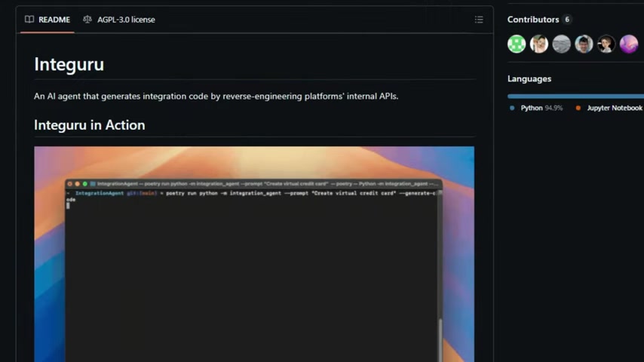The width and height of the screenshot is (644, 362).
Task: Click the blue Python color dot
Action: [x=512, y=108]
